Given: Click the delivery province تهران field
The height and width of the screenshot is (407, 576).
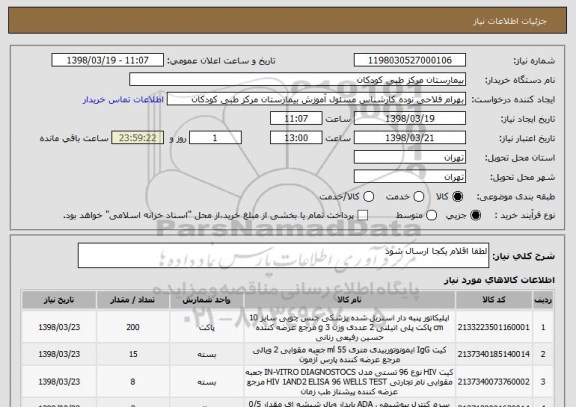Looking at the screenshot, I should click(x=410, y=158).
